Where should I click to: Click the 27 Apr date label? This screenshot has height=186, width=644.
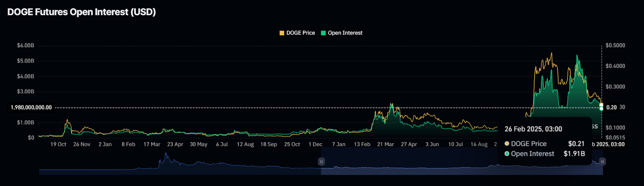pos(409,144)
